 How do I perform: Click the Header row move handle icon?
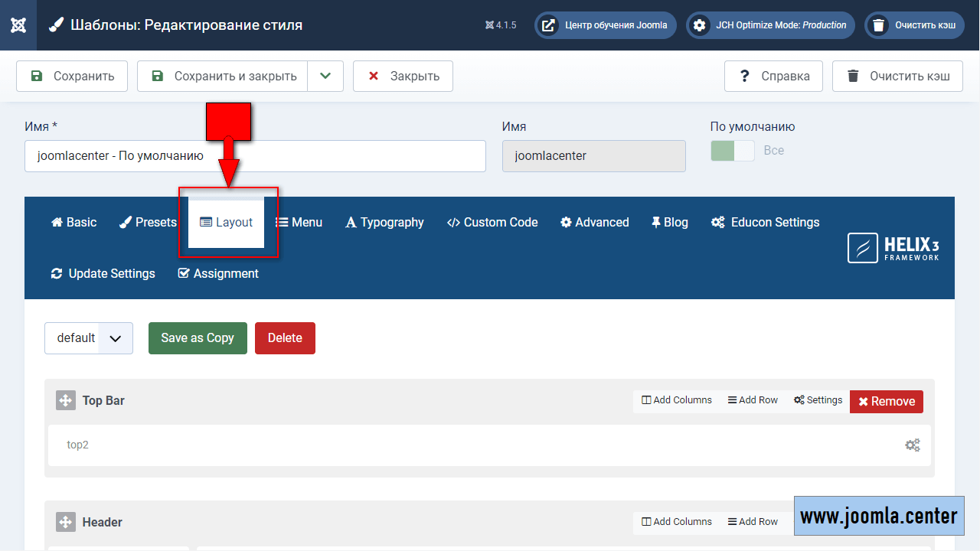click(x=66, y=522)
